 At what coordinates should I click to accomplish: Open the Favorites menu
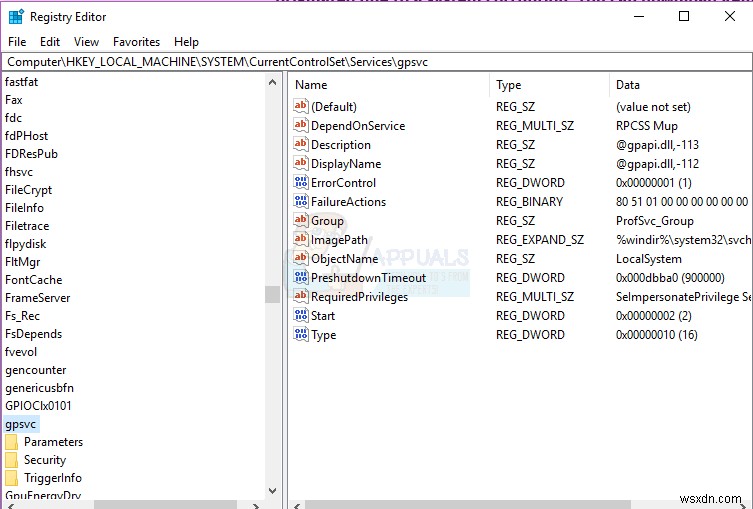136,42
